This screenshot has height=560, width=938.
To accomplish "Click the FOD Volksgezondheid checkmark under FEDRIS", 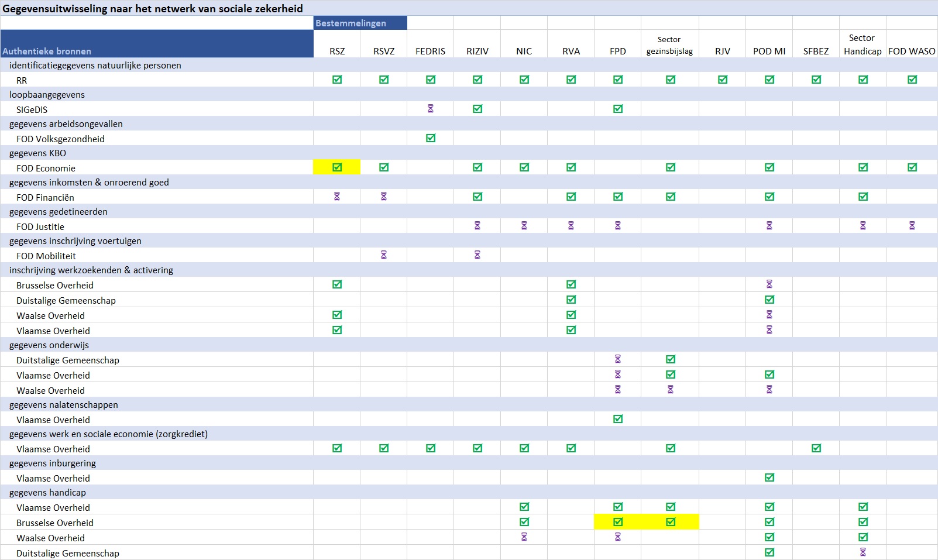I will (x=431, y=138).
